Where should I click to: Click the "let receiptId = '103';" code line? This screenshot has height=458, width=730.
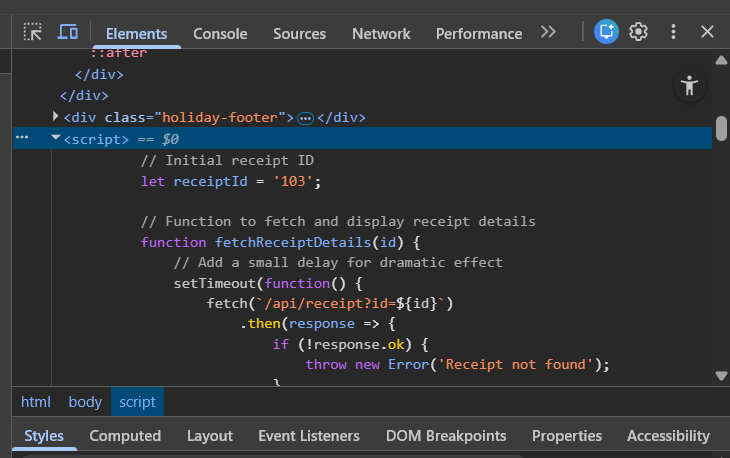pyautogui.click(x=231, y=181)
